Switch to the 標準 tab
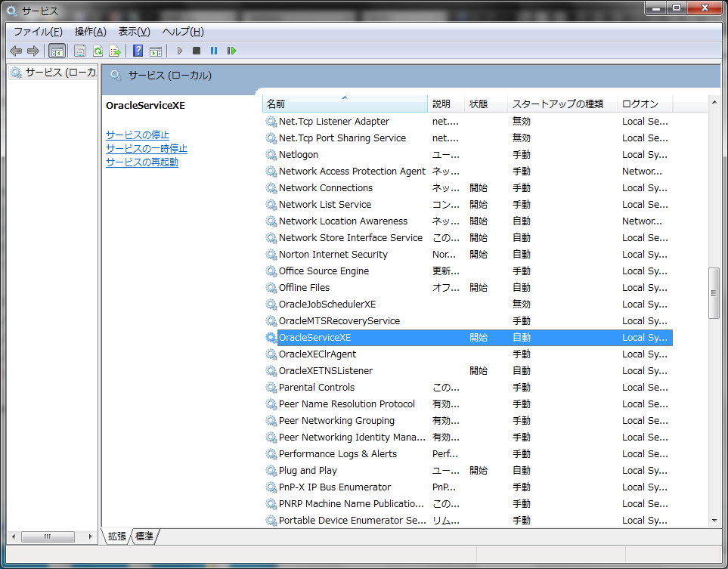 [144, 537]
